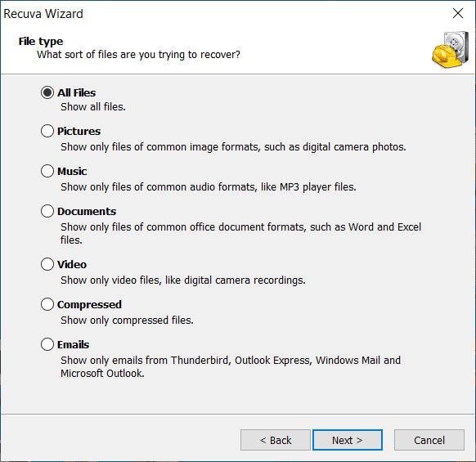Click the Thunderbird and Outlook Express description

tap(231, 366)
